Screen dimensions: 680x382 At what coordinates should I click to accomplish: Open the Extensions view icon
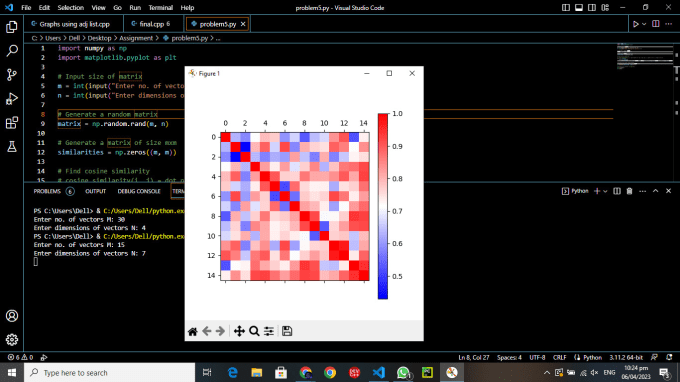(x=12, y=123)
